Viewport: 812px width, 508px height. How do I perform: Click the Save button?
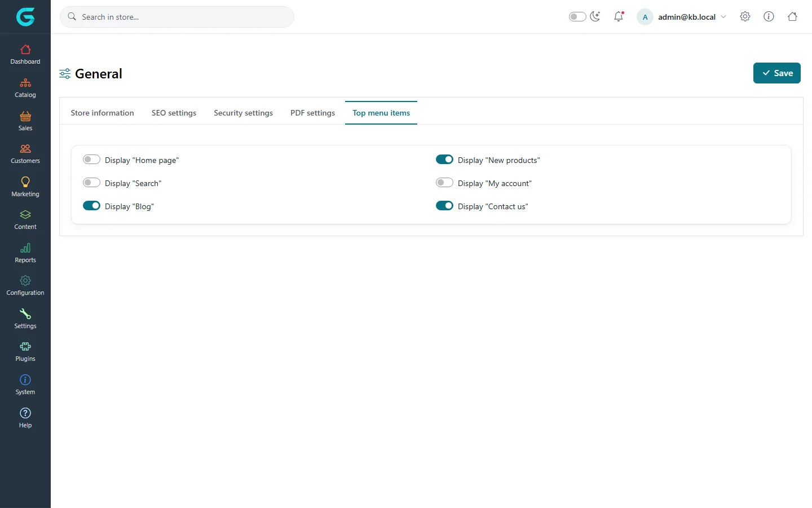(777, 73)
